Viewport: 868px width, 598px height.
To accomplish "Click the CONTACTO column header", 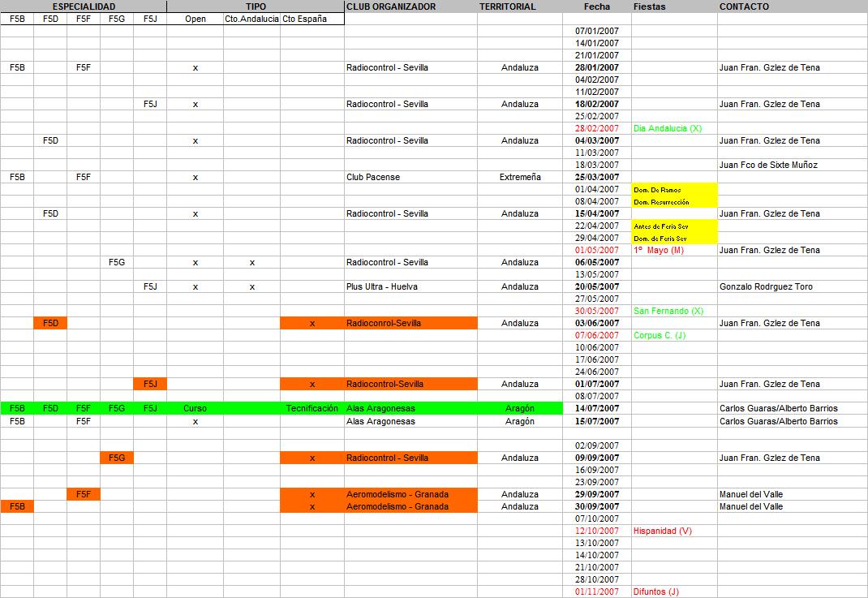I will (x=744, y=6).
